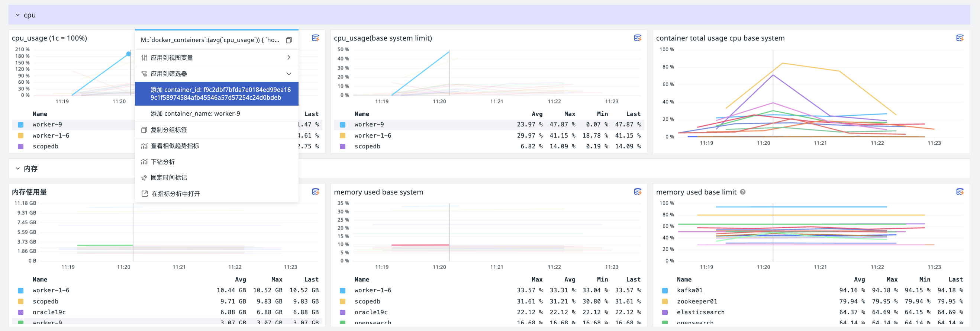Click query icon on memory used base limit panel

click(x=960, y=192)
